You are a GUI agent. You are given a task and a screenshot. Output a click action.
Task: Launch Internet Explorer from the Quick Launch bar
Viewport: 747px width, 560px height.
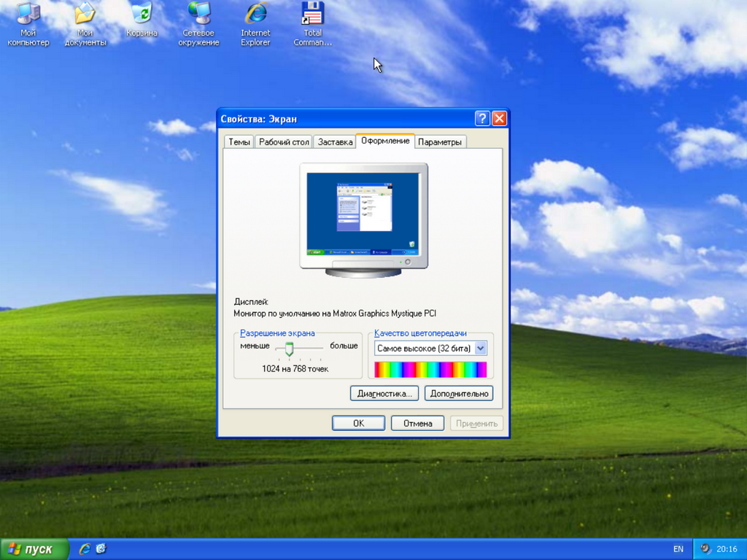[x=85, y=548]
